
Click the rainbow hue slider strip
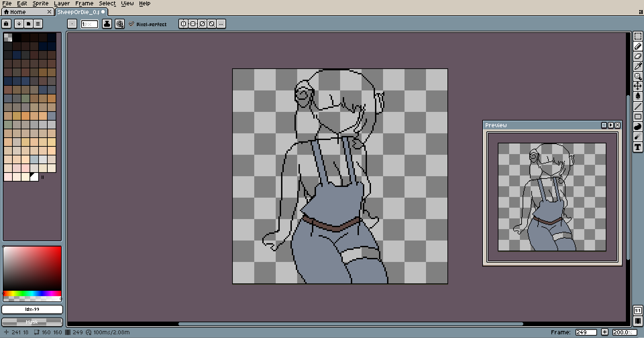[x=32, y=293]
